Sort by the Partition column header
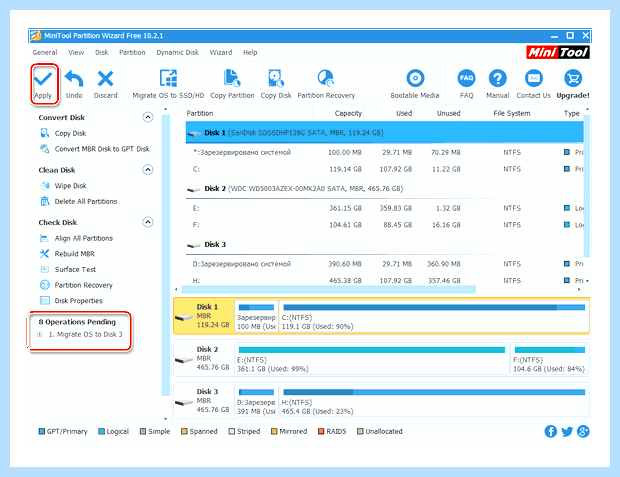Viewport: 620px width, 477px height. point(249,114)
